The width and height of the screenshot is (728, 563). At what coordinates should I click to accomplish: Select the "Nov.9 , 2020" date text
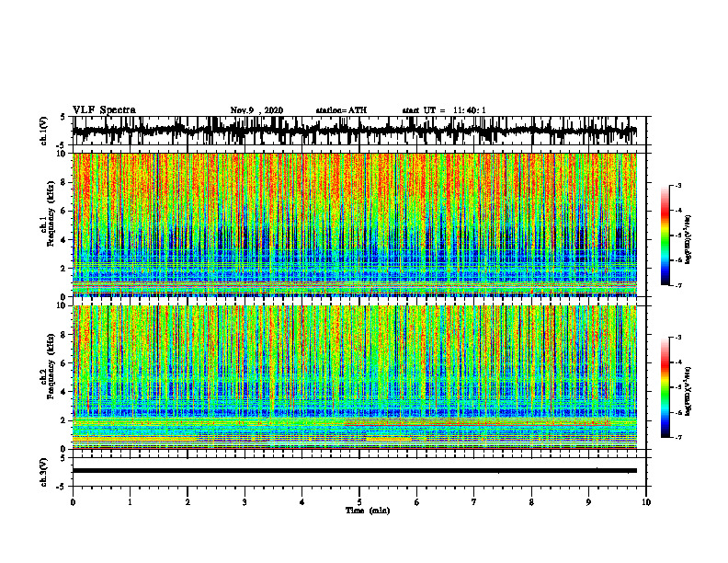pos(256,110)
